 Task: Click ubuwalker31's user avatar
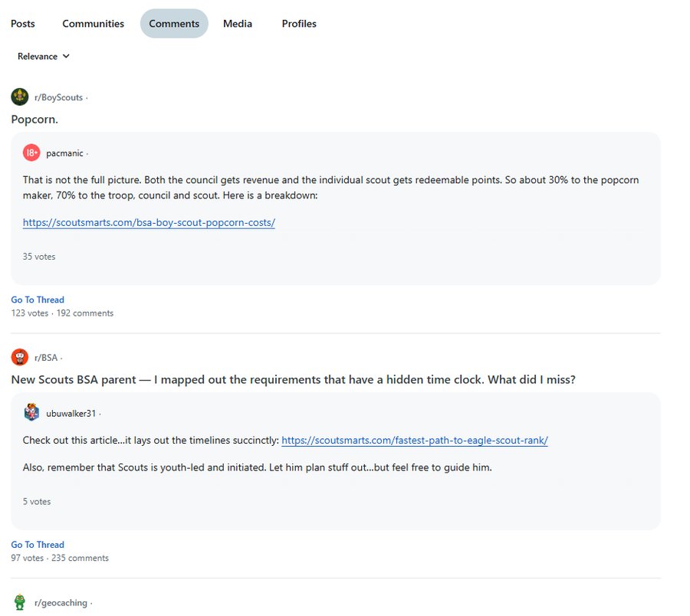click(x=31, y=413)
